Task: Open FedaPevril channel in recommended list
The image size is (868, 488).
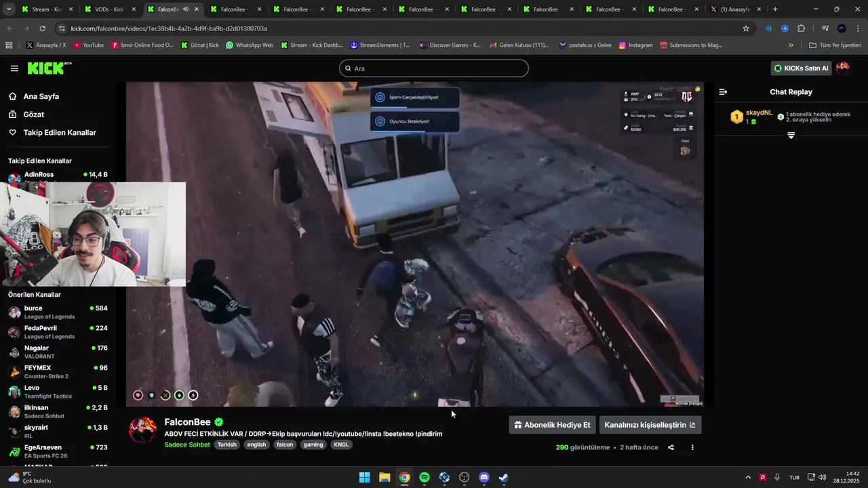Action: 58,332
